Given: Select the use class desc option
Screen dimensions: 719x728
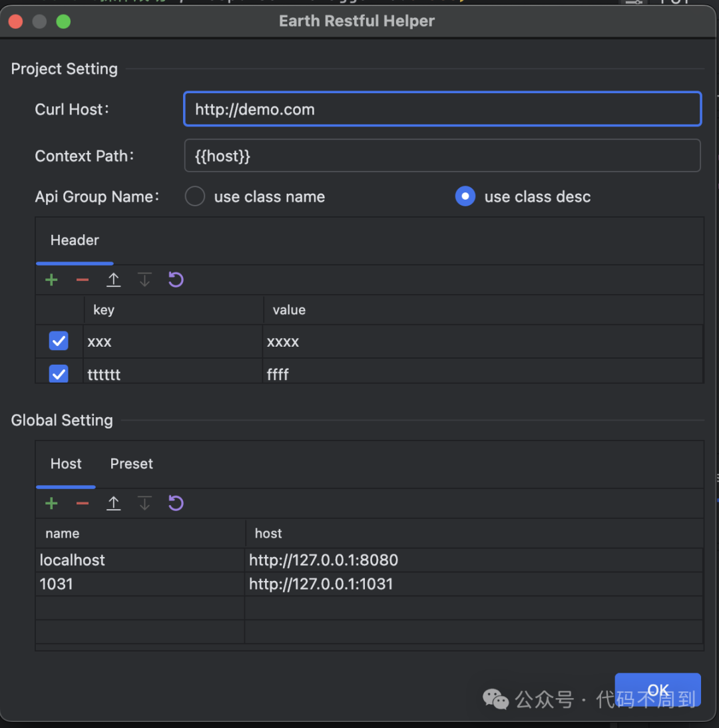Looking at the screenshot, I should click(x=465, y=196).
